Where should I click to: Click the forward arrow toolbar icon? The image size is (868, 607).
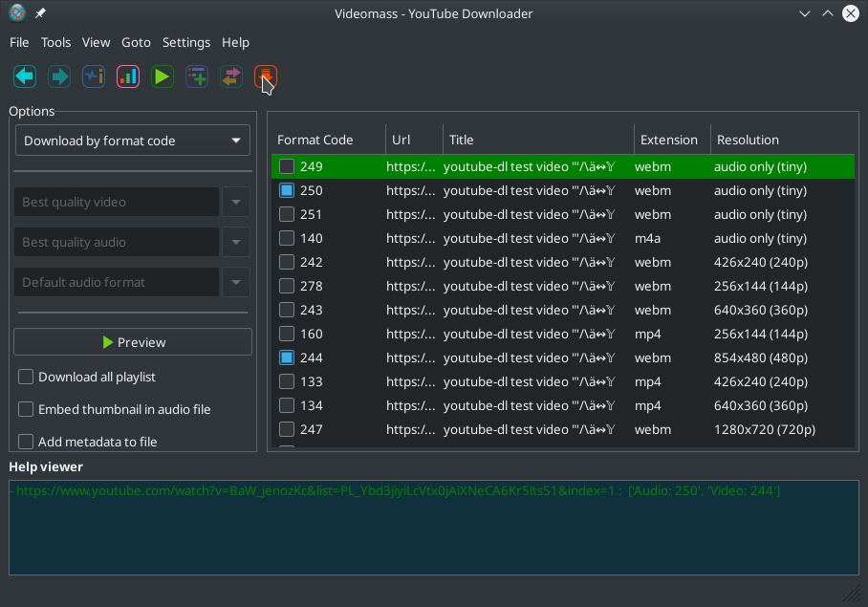[x=59, y=76]
